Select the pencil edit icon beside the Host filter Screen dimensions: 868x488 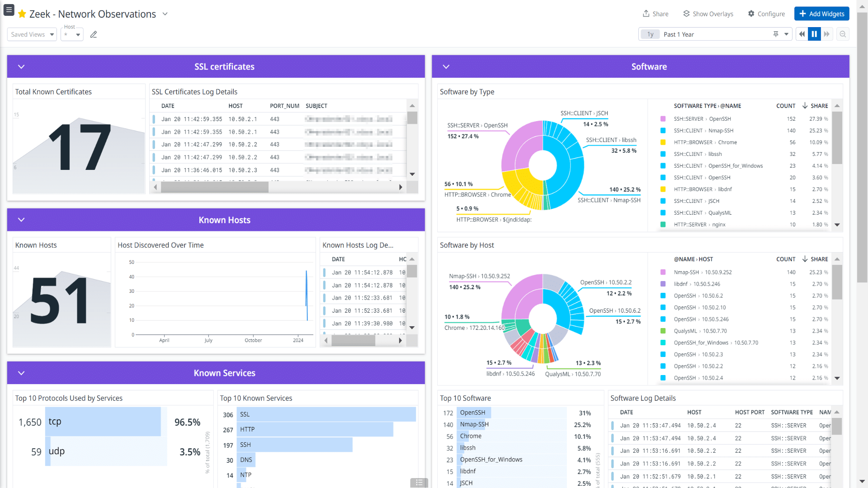[94, 34]
